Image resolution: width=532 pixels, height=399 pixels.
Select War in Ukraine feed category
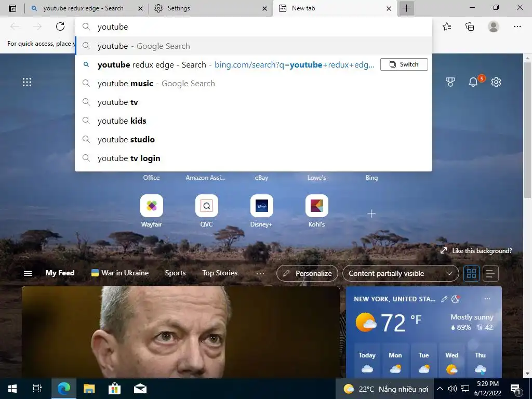(x=120, y=273)
